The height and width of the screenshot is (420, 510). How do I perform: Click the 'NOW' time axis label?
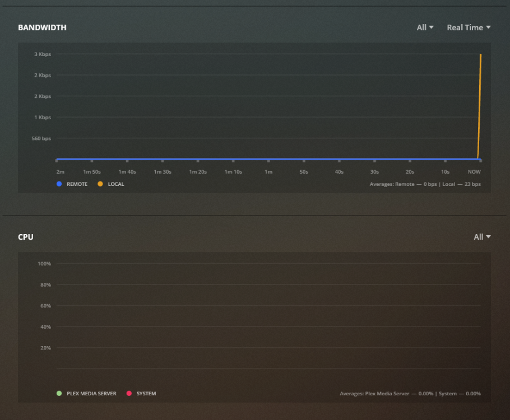tap(474, 172)
